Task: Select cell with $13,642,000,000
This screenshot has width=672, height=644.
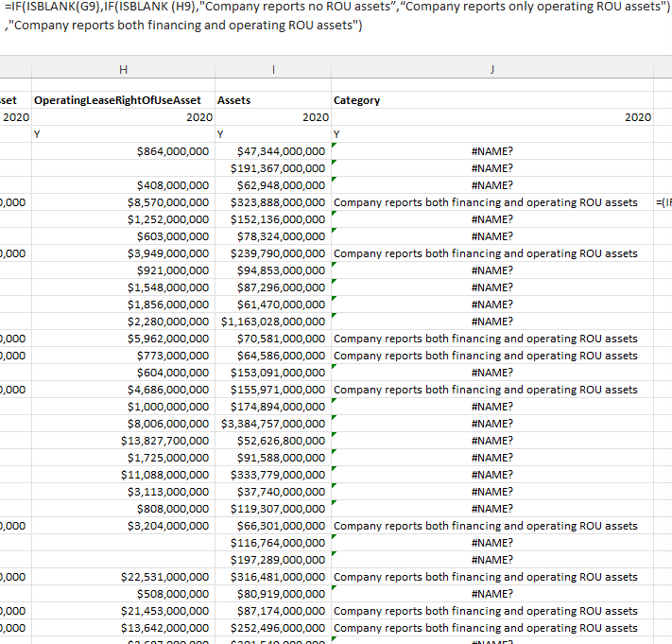Action: tap(124, 628)
